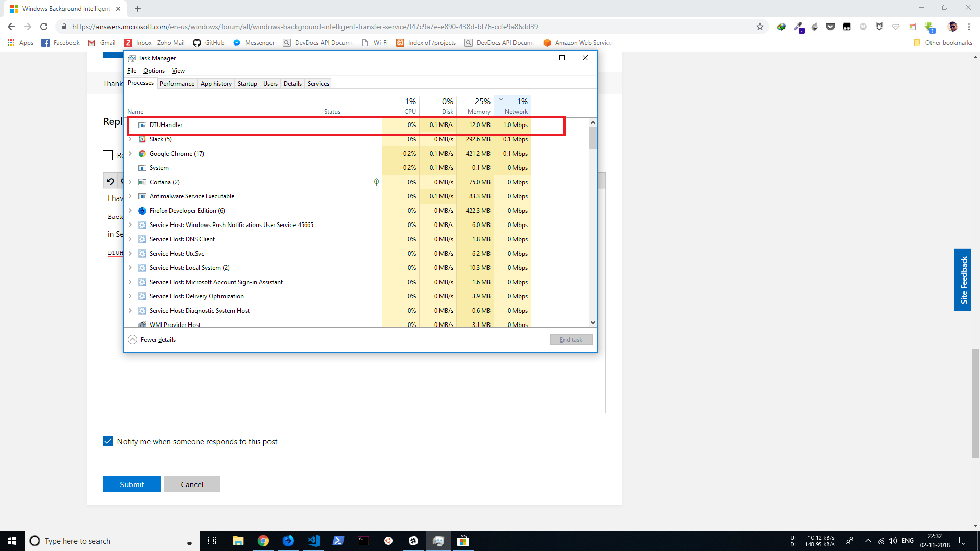Viewport: 980px width, 551px height.
Task: Click the blue Submit button
Action: pyautogui.click(x=132, y=484)
